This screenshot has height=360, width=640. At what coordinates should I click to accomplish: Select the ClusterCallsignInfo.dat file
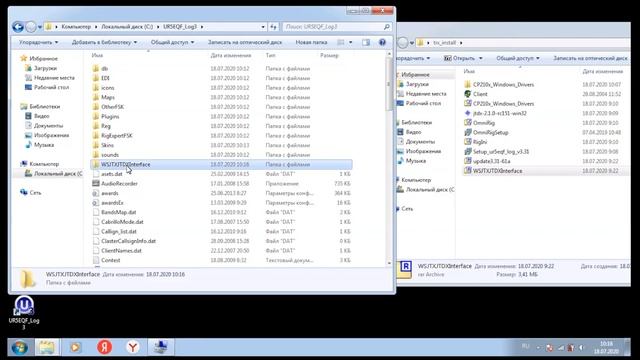128,241
